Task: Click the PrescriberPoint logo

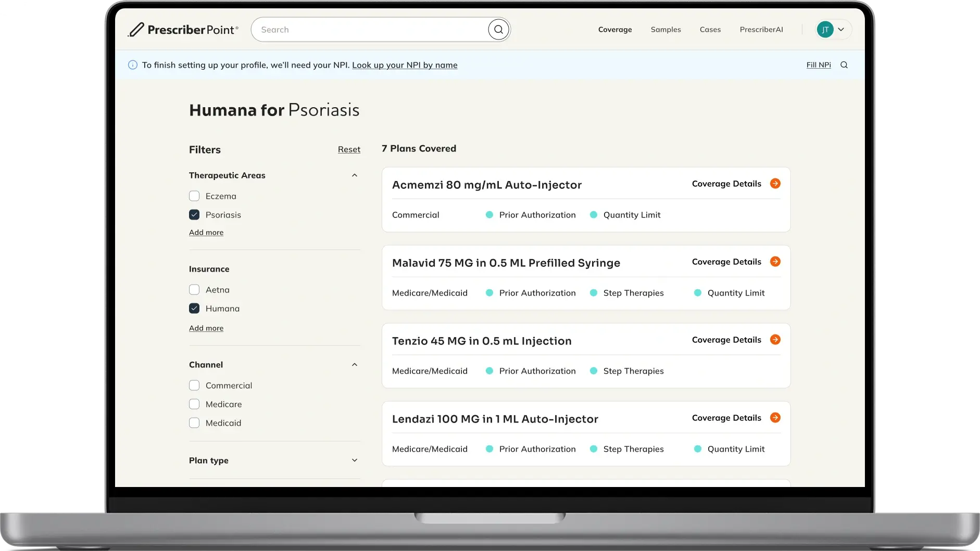Action: [x=183, y=30]
